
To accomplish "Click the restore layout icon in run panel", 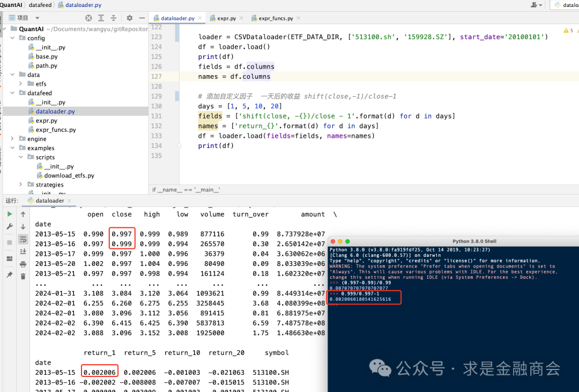I will (x=10, y=258).
